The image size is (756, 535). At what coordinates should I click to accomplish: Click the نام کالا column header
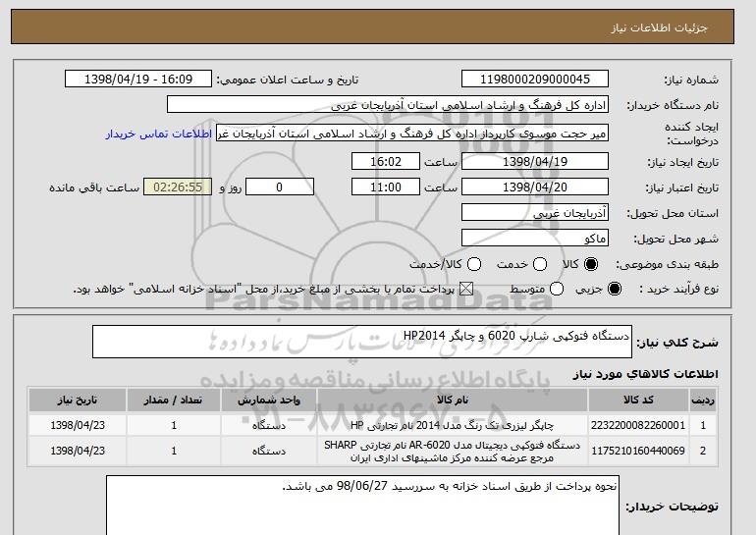point(453,401)
